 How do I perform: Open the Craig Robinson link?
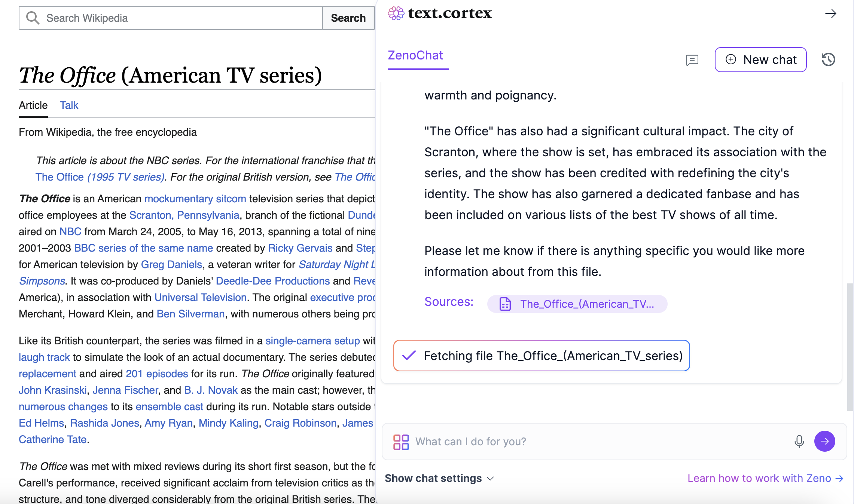[300, 423]
